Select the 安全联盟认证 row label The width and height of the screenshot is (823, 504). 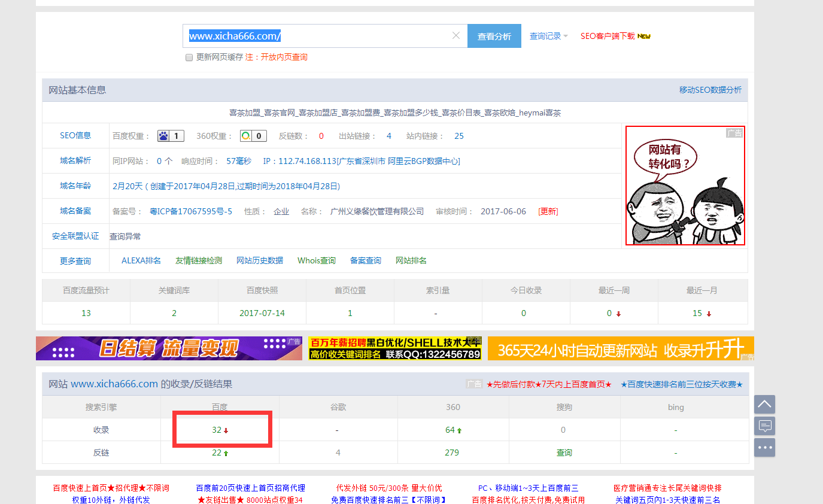[75, 236]
